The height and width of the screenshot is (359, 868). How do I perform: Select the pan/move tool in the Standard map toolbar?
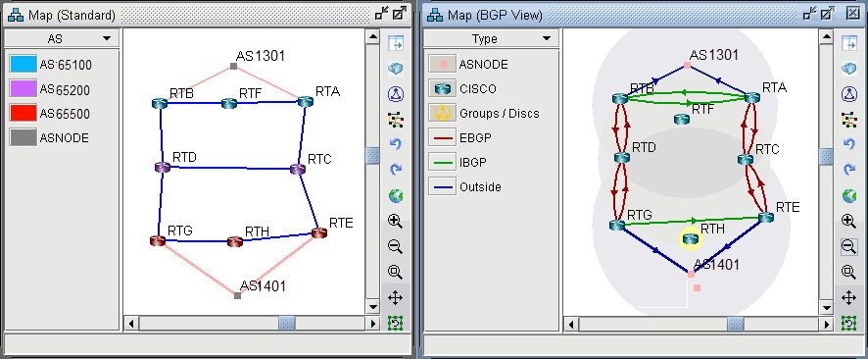pyautogui.click(x=395, y=297)
